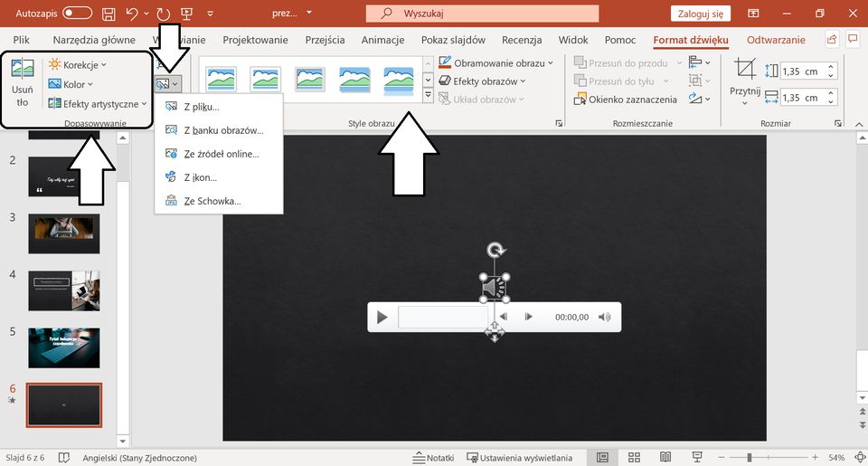Click the audio volume icon in player
This screenshot has height=466, width=868.
[x=605, y=317]
